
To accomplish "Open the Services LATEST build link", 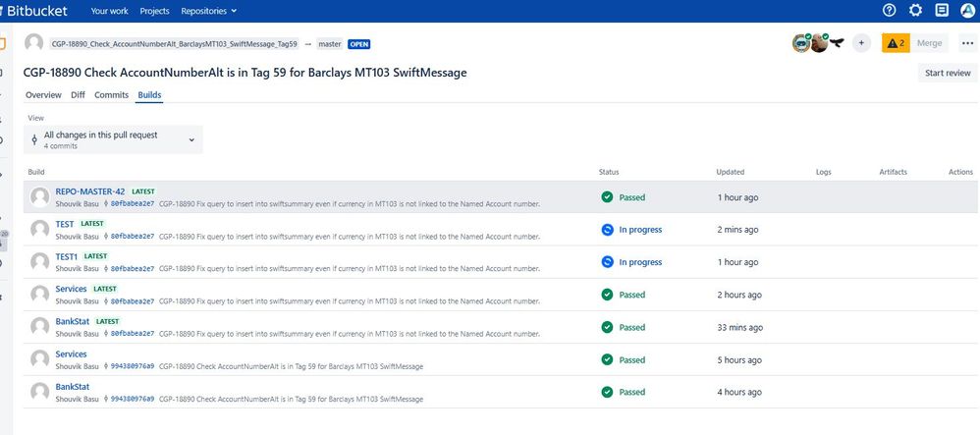I will [71, 289].
